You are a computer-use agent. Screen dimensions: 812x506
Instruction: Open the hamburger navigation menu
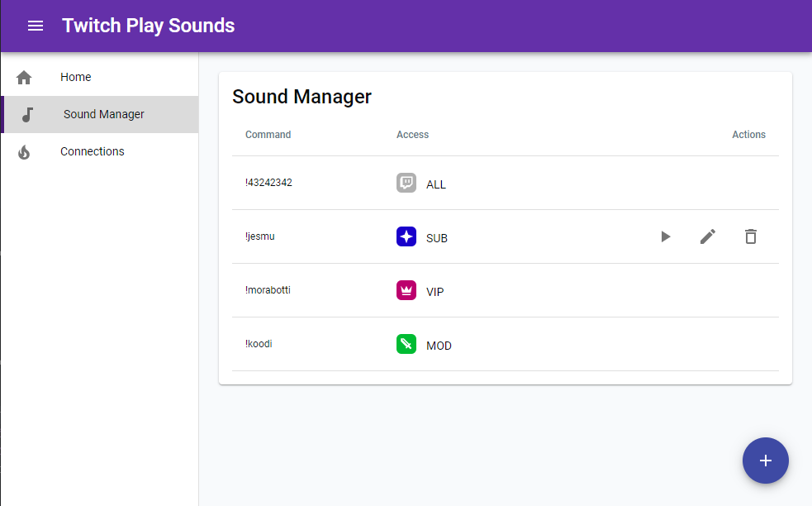click(36, 26)
